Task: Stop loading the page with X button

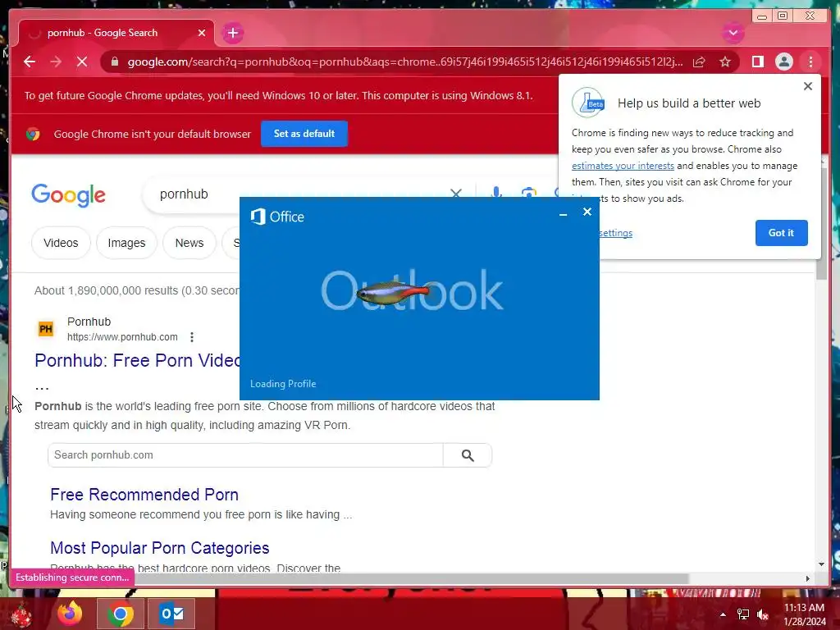Action: click(x=82, y=62)
